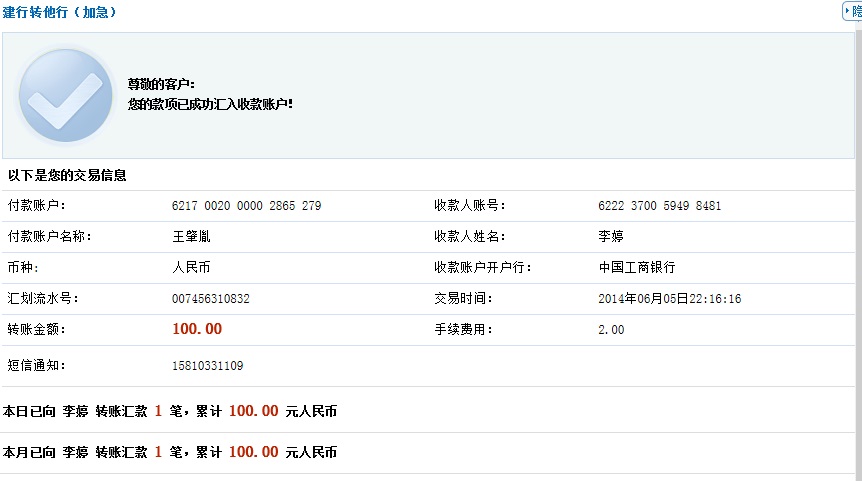Image resolution: width=862 pixels, height=481 pixels.
Task: Click the 汇划流水号 label
Action: coord(43,298)
